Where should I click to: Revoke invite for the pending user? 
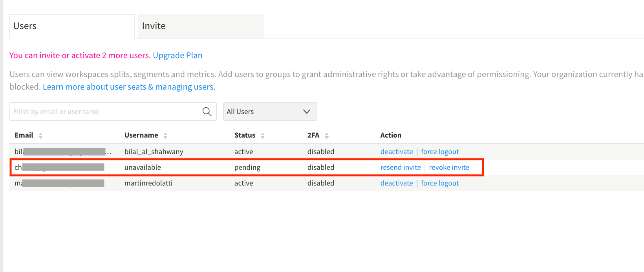449,167
